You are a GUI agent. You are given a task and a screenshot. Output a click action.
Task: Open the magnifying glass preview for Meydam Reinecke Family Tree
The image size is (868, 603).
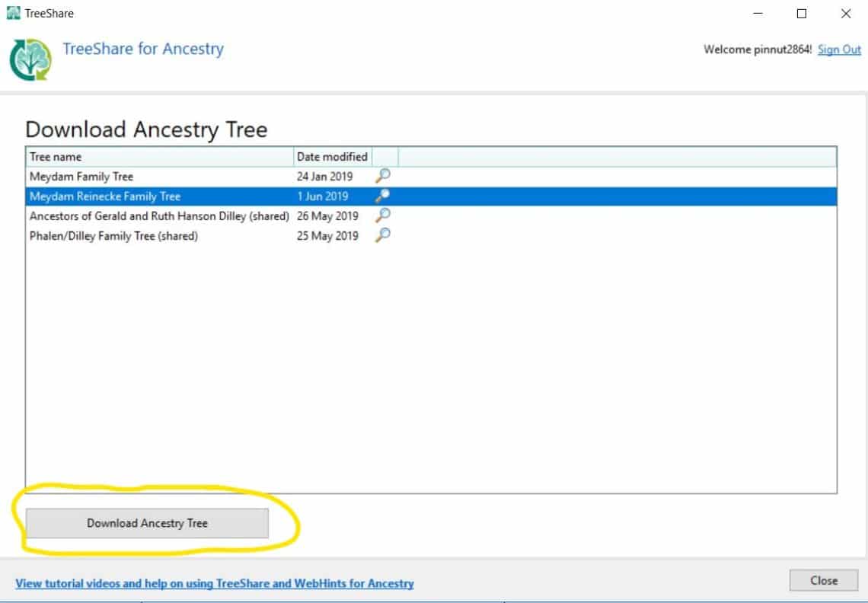pyautogui.click(x=383, y=195)
